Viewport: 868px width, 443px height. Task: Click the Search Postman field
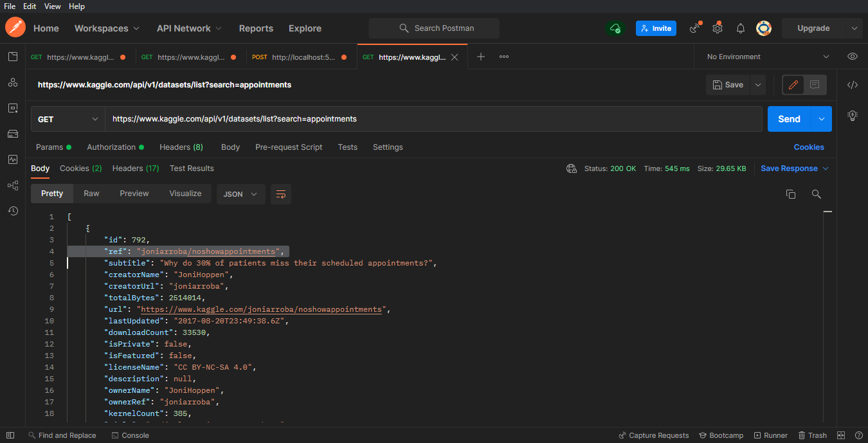point(434,28)
